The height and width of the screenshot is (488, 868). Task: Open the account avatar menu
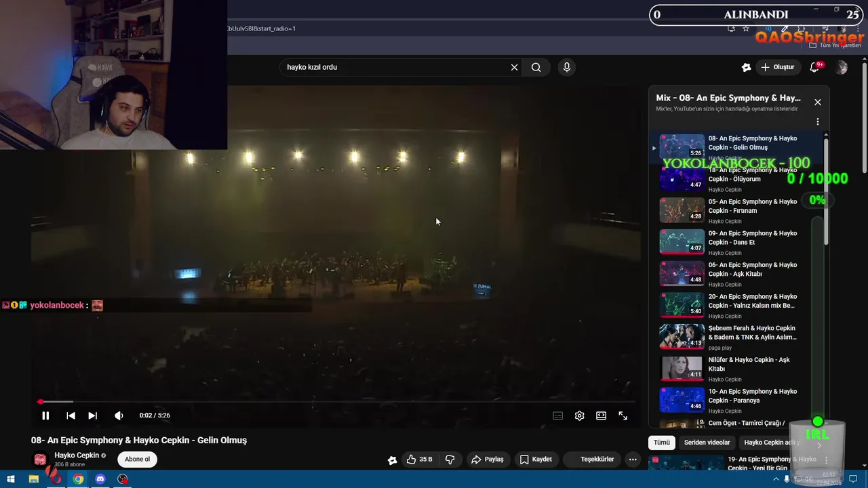point(842,67)
